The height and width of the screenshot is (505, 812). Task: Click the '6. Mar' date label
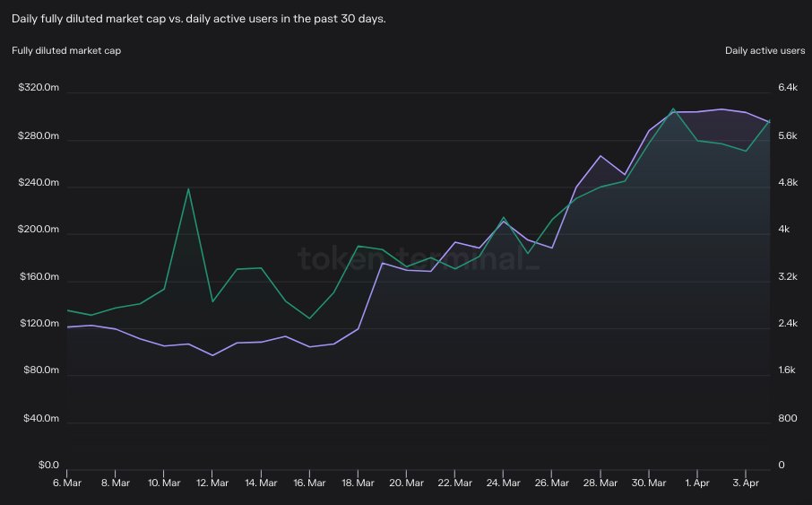tap(67, 483)
